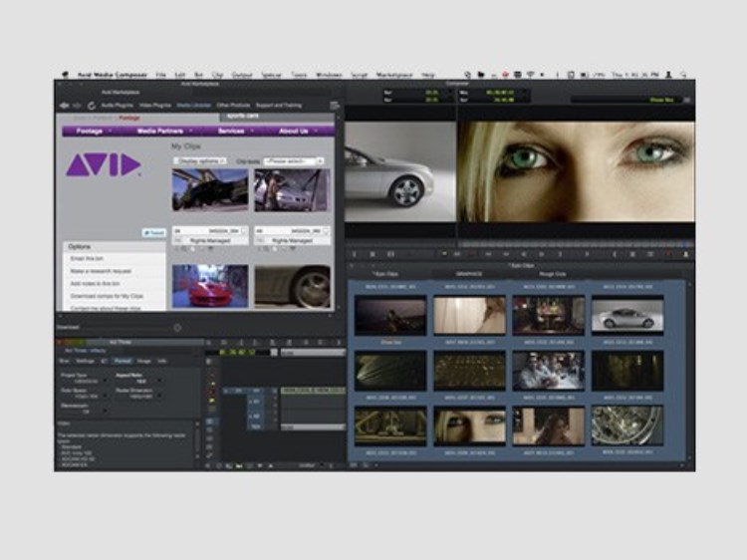The width and height of the screenshot is (747, 560).
Task: Click the record monitor showing green eyes
Action: pyautogui.click(x=576, y=171)
